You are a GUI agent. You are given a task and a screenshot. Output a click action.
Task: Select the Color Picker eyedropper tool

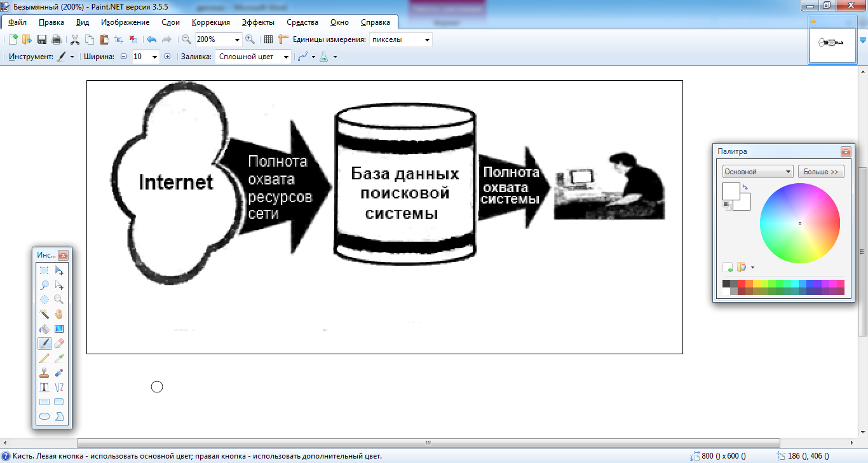coord(59,358)
